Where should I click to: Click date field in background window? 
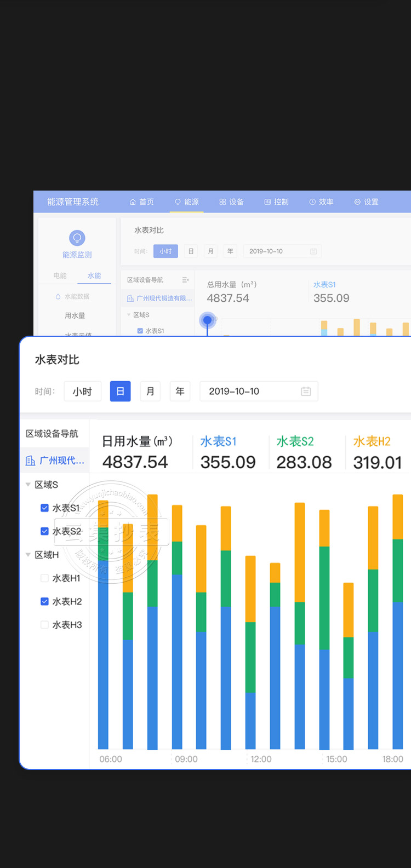pyautogui.click(x=282, y=251)
